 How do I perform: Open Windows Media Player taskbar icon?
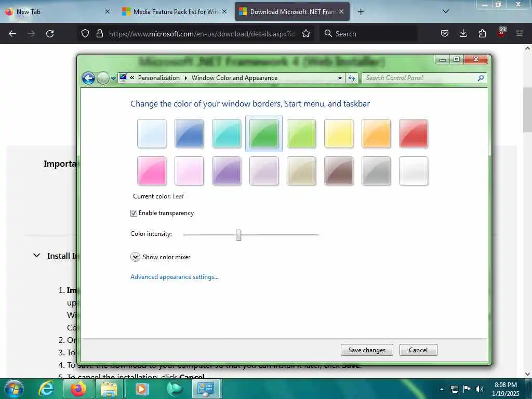coord(142,389)
